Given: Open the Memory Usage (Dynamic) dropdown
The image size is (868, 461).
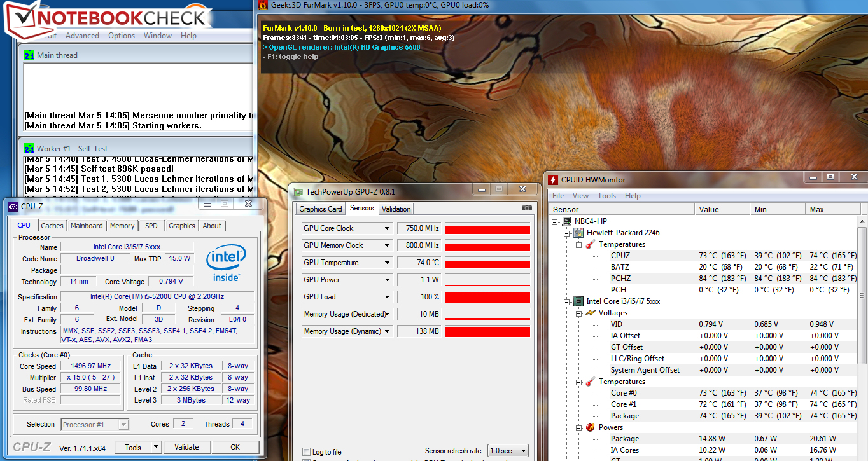Looking at the screenshot, I should (386, 331).
